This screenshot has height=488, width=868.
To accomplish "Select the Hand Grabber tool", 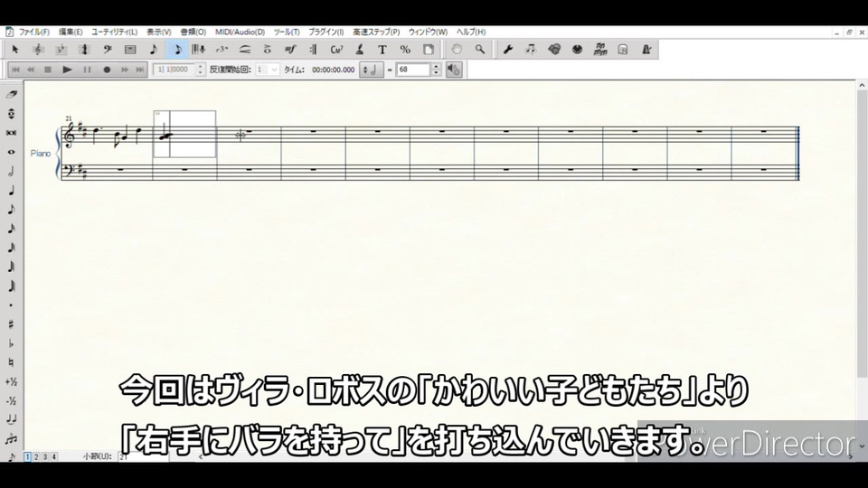I will [x=457, y=50].
